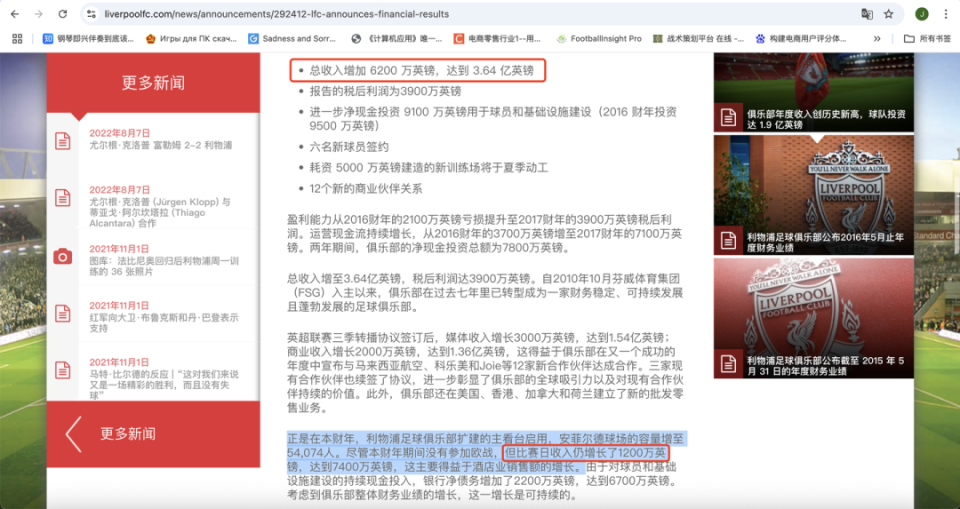Viewport: 960px width, 509px height.
Task: Click the bottom 更多新闻 button text
Action: pyautogui.click(x=128, y=434)
